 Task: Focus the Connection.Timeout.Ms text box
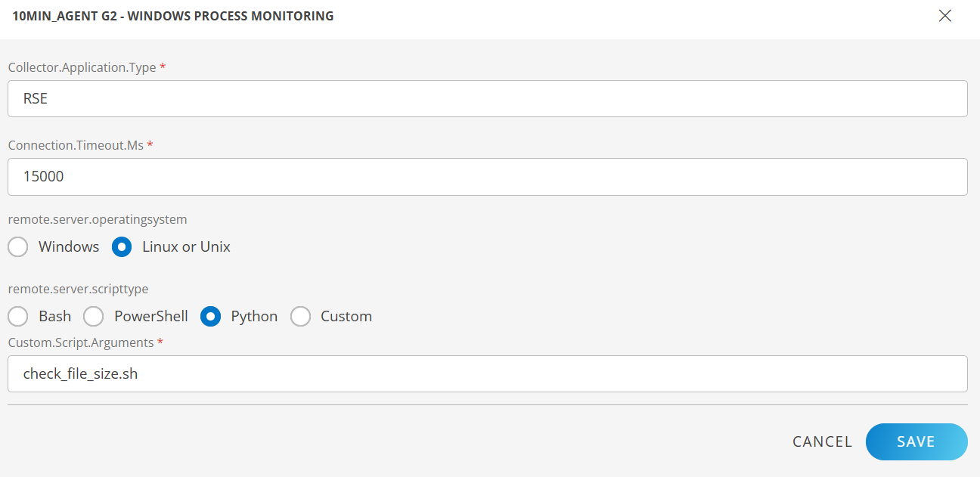click(x=487, y=177)
